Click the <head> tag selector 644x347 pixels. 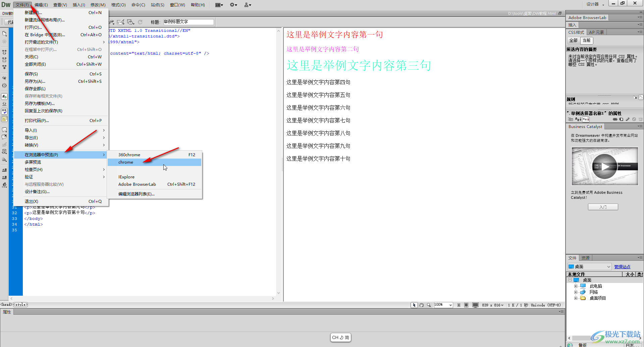(x=6, y=305)
